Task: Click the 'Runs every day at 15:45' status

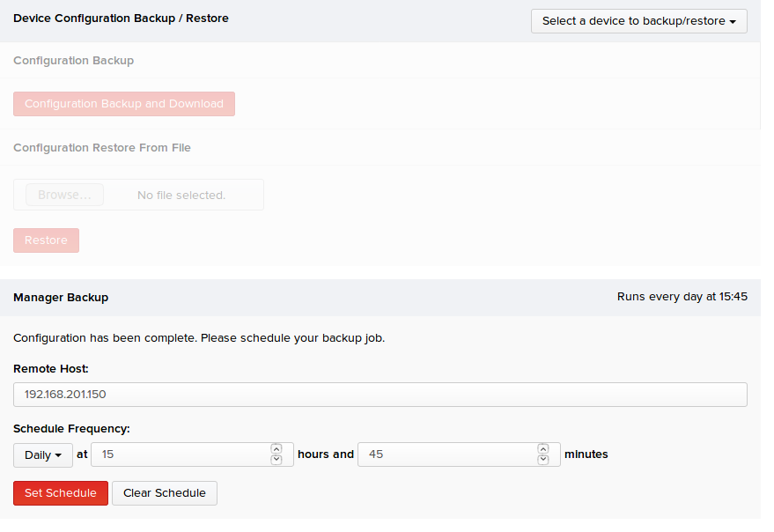Action: pyautogui.click(x=682, y=297)
